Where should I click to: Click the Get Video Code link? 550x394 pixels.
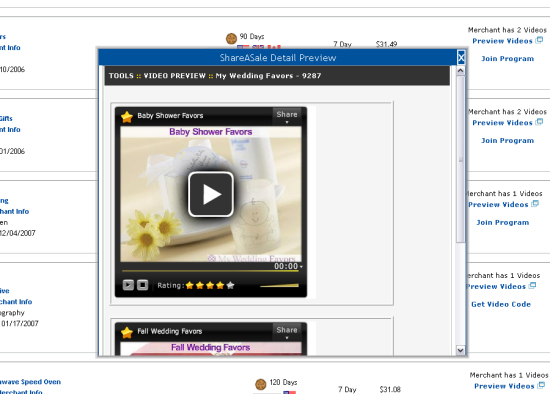point(501,304)
